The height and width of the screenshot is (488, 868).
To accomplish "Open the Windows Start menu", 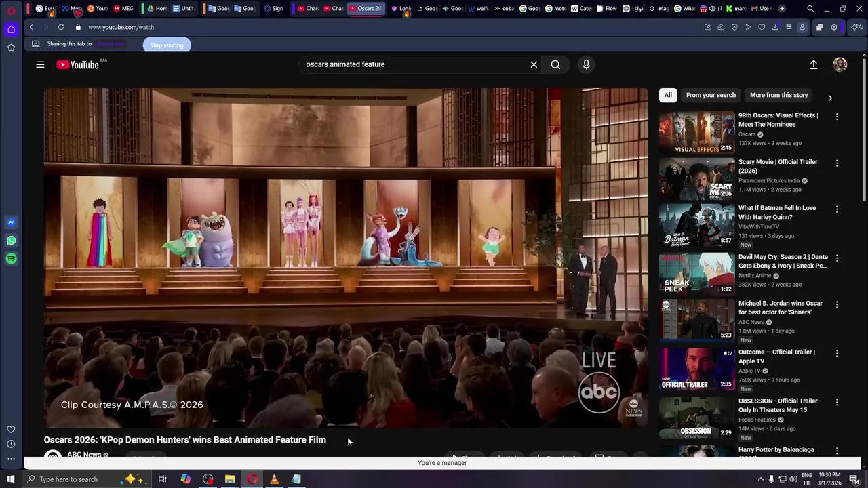I will pyautogui.click(x=11, y=479).
